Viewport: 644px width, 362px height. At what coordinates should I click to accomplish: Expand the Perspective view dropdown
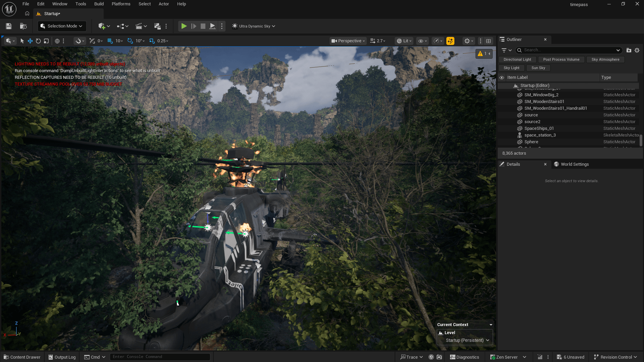pyautogui.click(x=348, y=41)
